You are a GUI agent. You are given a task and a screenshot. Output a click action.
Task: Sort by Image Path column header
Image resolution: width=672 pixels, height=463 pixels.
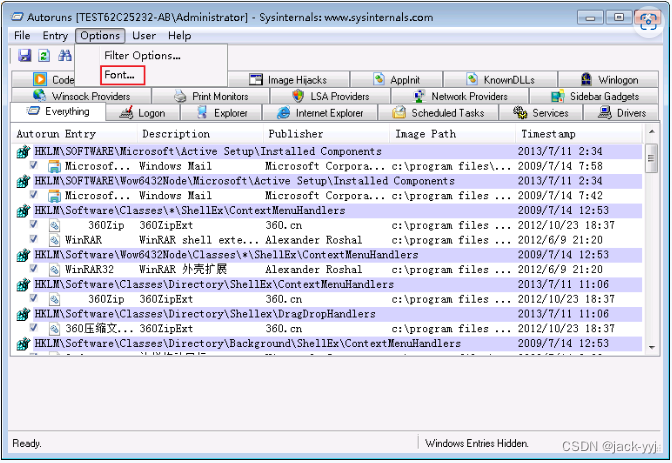click(x=453, y=134)
